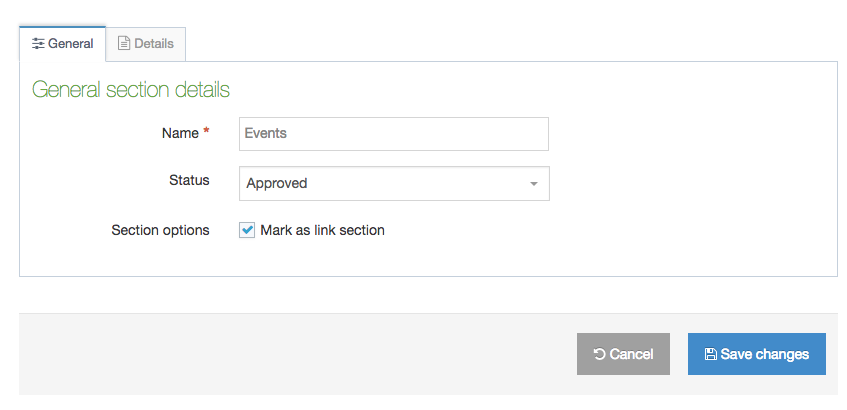Select the Approved value shown in Status
This screenshot has height=410, width=847.
[277, 183]
